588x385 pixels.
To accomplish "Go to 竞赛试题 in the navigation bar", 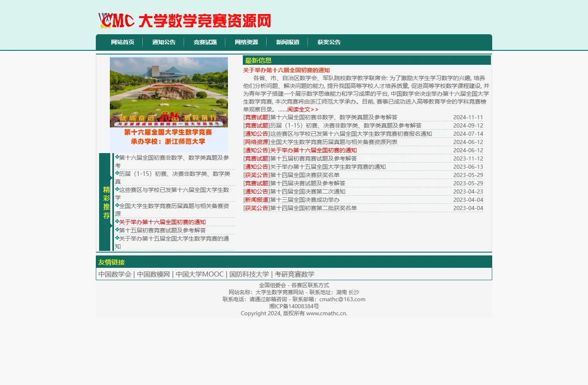I will [205, 42].
